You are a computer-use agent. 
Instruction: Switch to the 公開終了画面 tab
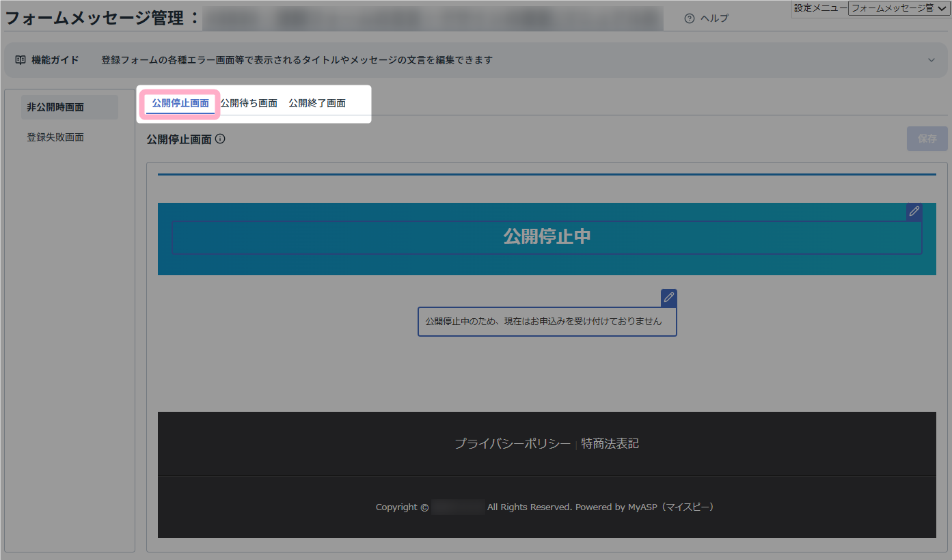click(x=317, y=104)
